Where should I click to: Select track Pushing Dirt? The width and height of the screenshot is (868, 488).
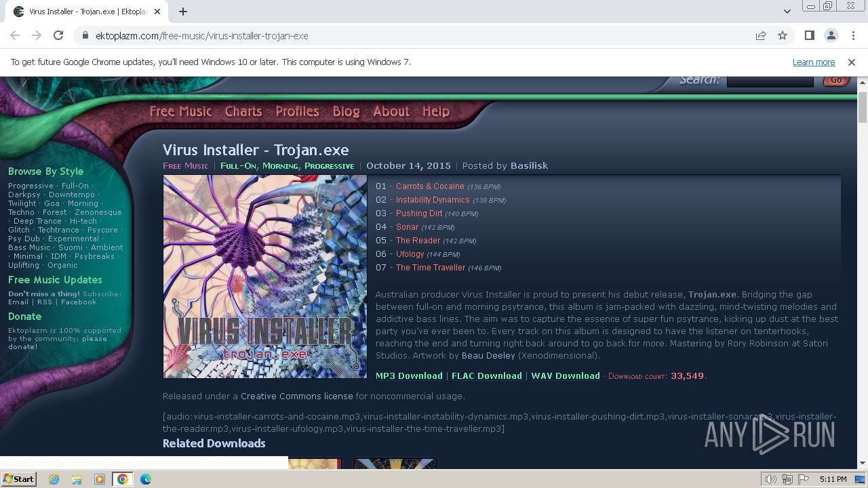[x=419, y=213]
